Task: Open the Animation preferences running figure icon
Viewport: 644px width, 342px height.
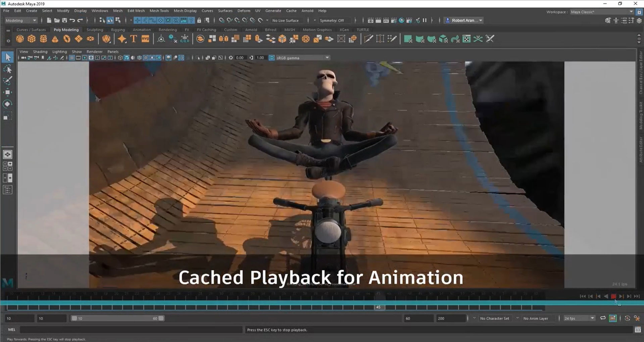Action: pyautogui.click(x=637, y=318)
